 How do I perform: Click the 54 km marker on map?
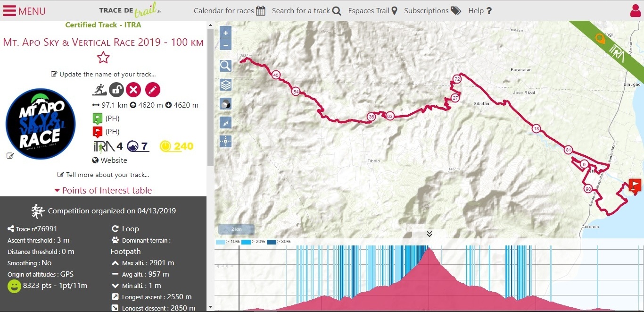tap(296, 92)
